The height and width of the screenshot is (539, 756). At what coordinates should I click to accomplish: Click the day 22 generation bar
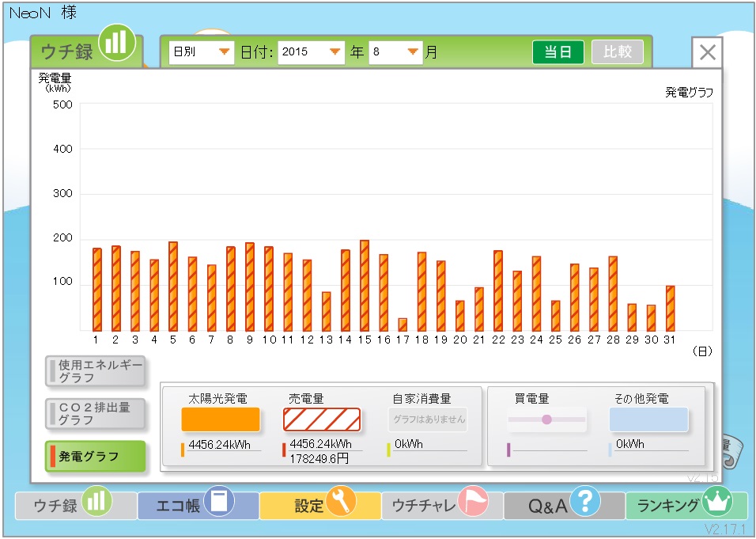[x=498, y=291]
